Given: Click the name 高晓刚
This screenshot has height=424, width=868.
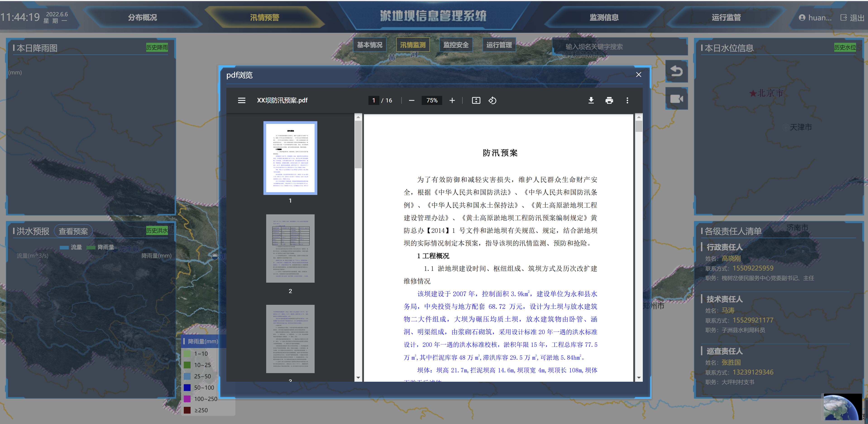Looking at the screenshot, I should [x=731, y=258].
